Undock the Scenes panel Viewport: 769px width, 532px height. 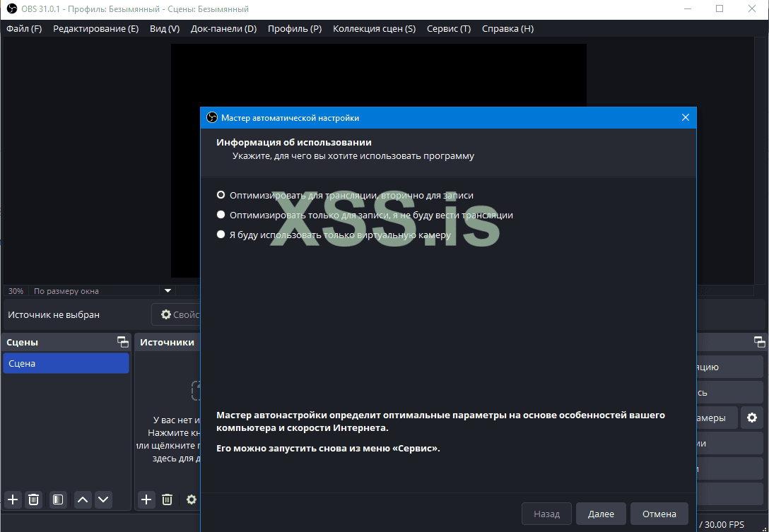point(122,342)
